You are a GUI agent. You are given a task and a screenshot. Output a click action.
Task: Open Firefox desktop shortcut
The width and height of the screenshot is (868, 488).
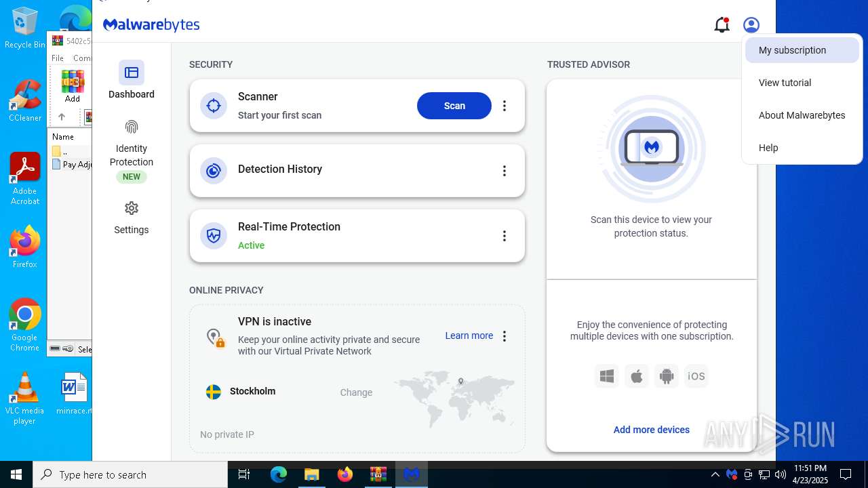24,247
